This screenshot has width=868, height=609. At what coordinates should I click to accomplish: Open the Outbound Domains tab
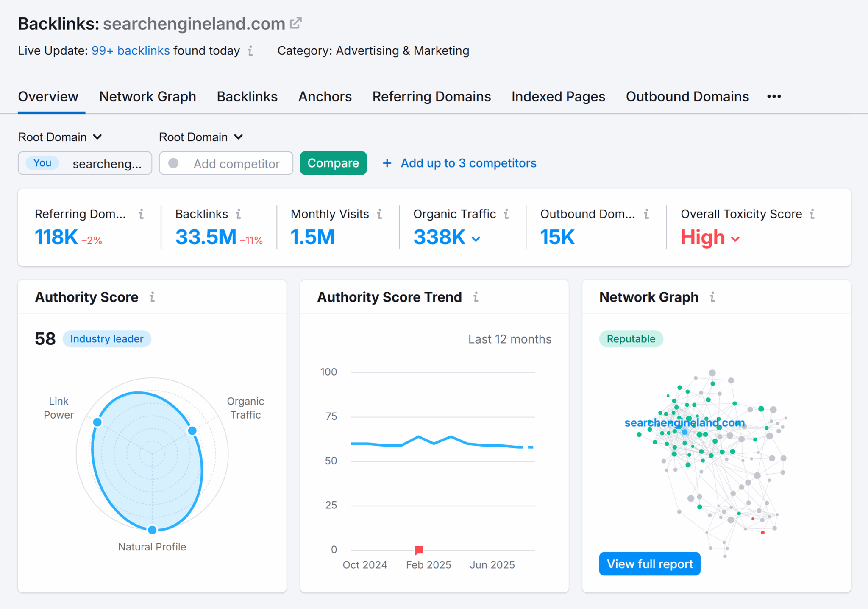687,97
